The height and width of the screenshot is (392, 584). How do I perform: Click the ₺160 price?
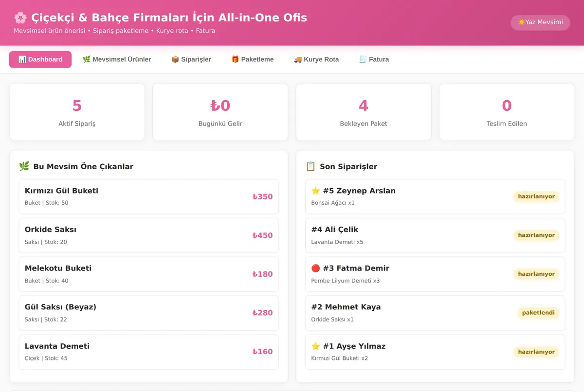click(262, 352)
